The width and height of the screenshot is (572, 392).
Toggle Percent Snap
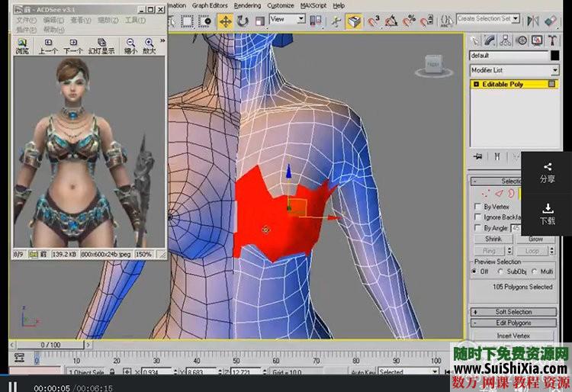click(x=409, y=21)
